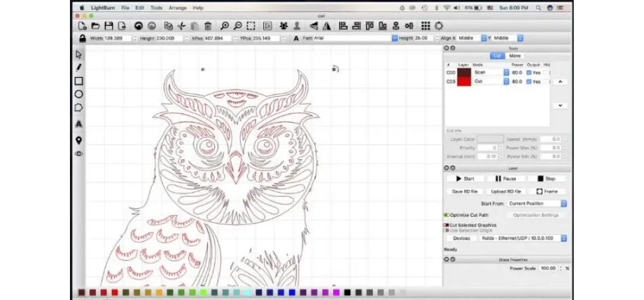
Task: Click the Devices button
Action: [x=461, y=238]
